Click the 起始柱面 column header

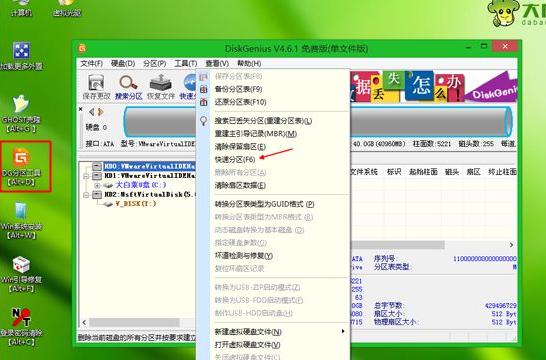coord(423,172)
